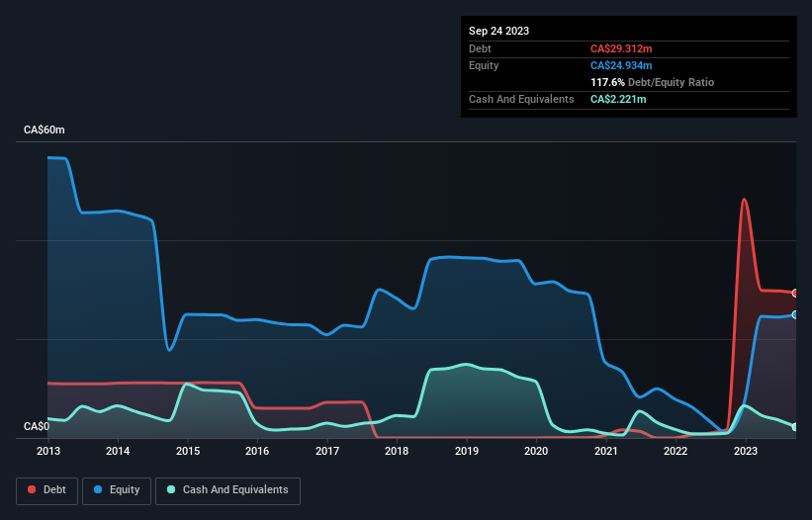The width and height of the screenshot is (812, 520).
Task: Click the CA$60m y-axis label
Action: [x=45, y=130]
